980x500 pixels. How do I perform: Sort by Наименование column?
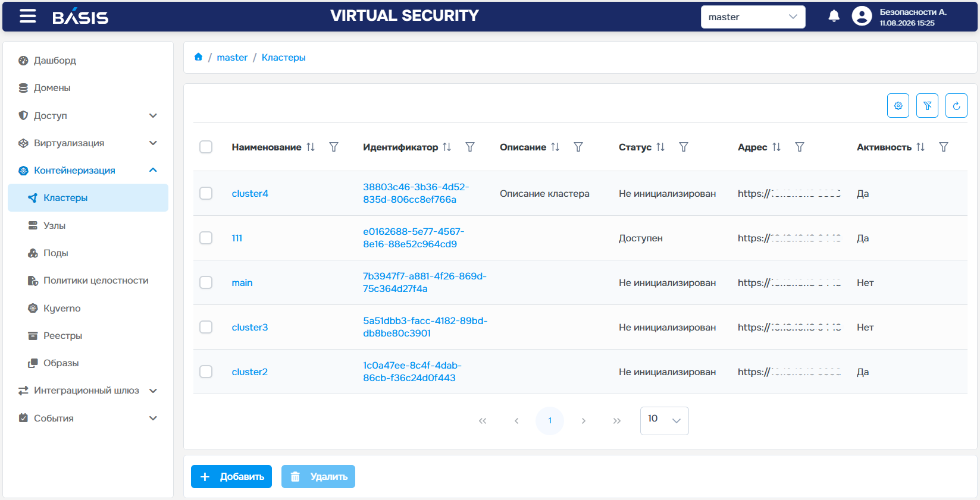(311, 147)
